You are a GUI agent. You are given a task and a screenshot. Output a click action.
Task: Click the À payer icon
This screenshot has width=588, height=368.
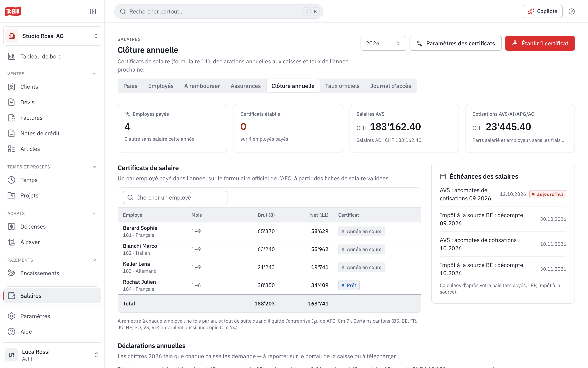11,242
